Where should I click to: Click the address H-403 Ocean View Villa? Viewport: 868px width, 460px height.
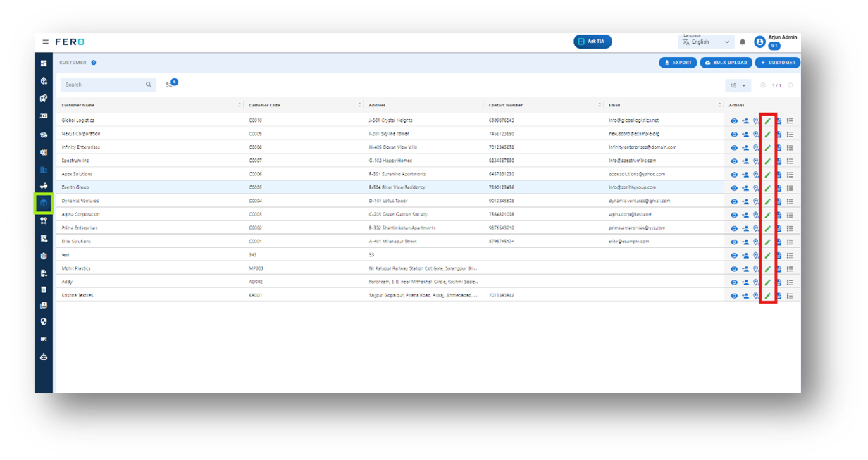click(393, 147)
